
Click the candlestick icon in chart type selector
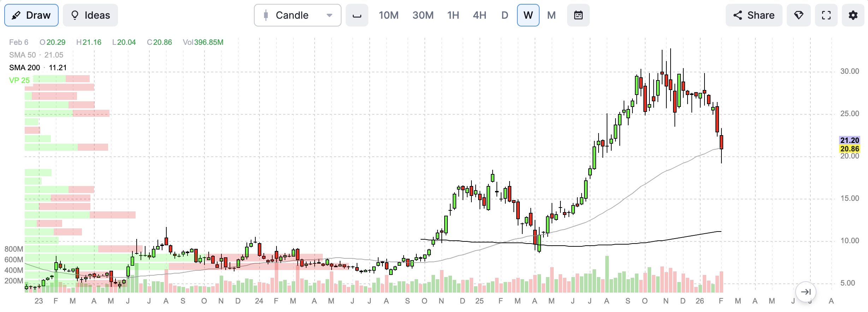pyautogui.click(x=266, y=15)
